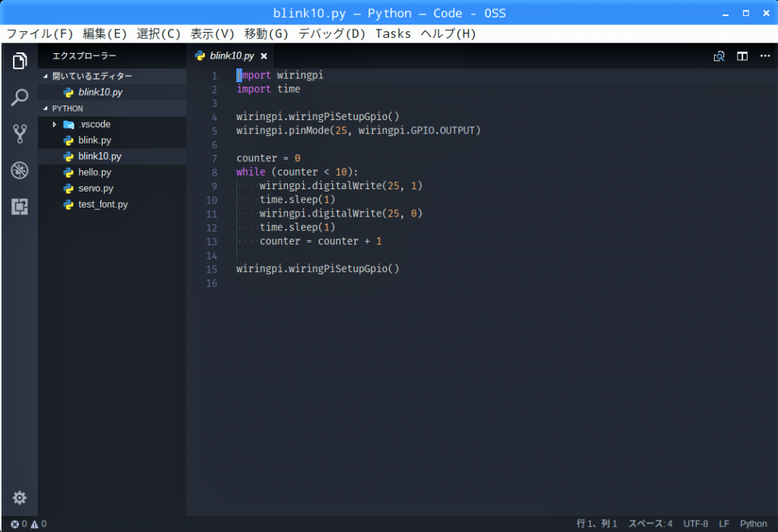Open the Explorer view in activity bar

[x=20, y=62]
